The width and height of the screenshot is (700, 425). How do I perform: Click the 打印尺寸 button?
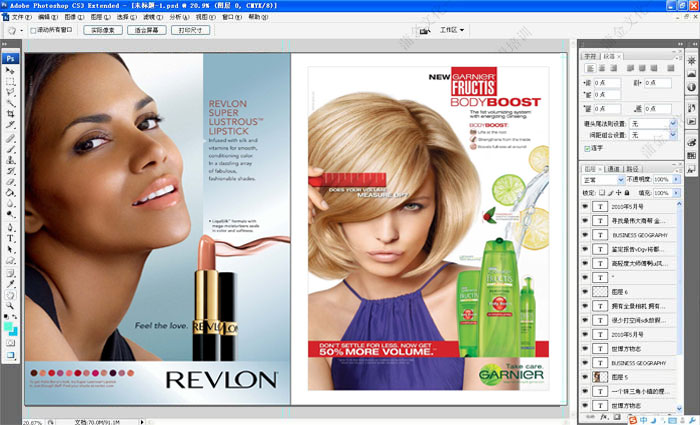coord(190,30)
